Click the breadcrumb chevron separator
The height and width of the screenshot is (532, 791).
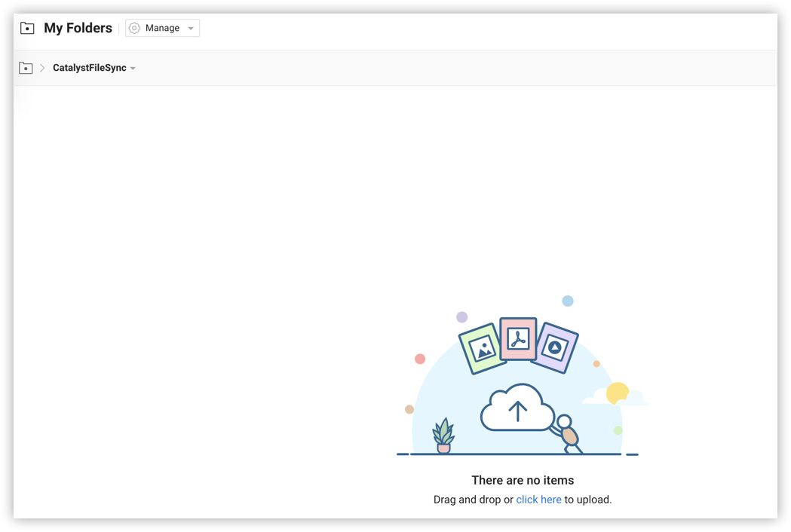42,68
